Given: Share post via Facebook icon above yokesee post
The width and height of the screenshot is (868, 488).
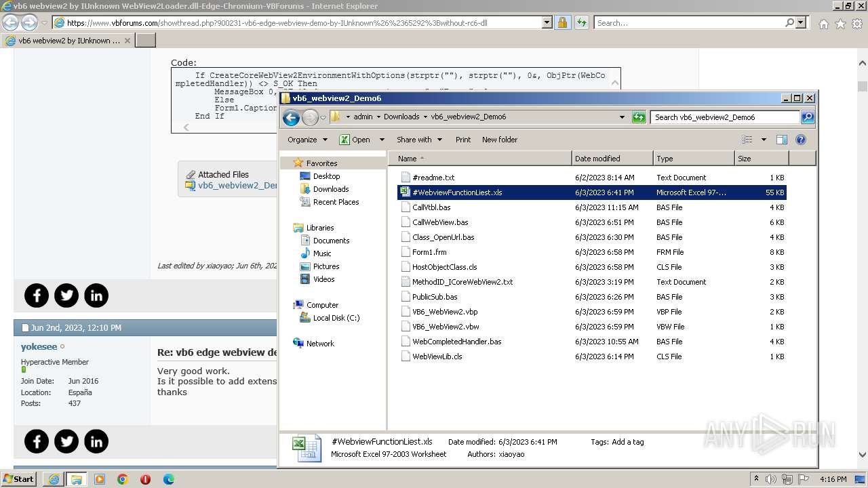Looking at the screenshot, I should (37, 296).
